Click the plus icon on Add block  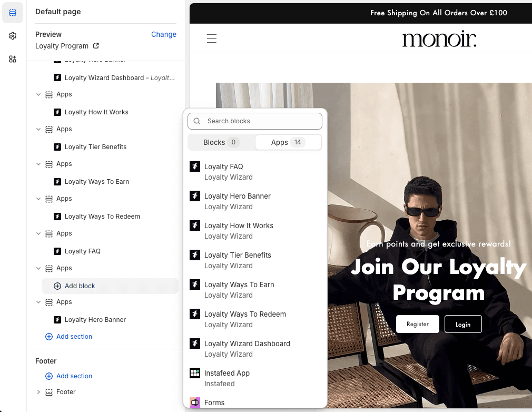(x=57, y=286)
